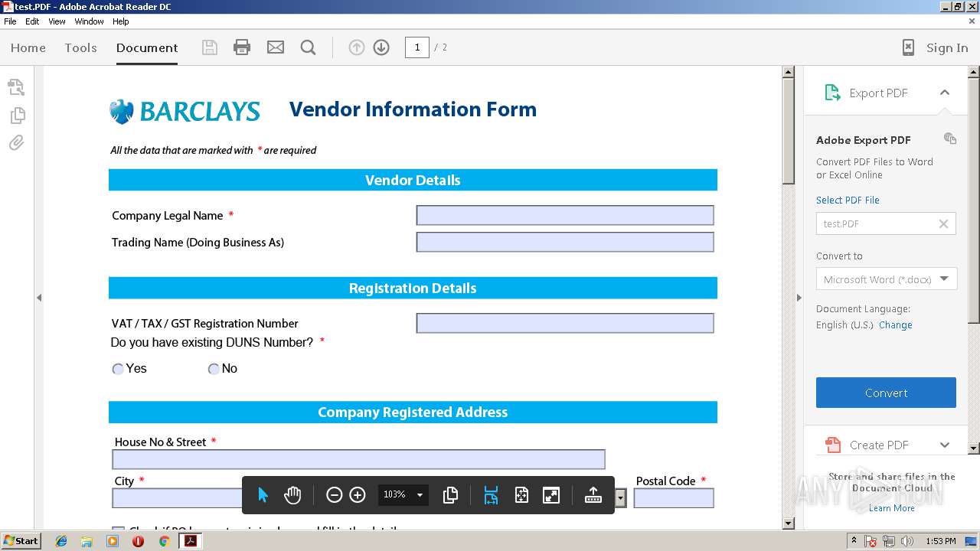Enter full screen mode icon
The height and width of the screenshot is (551, 980).
coord(551,495)
